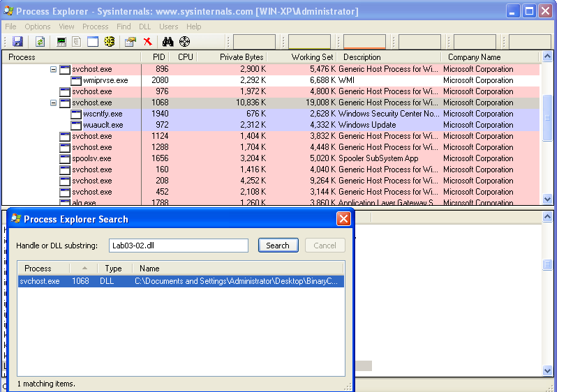566x392 pixels.
Task: Collapse the svchost.exe PID 1068 tree node
Action: coord(54,103)
